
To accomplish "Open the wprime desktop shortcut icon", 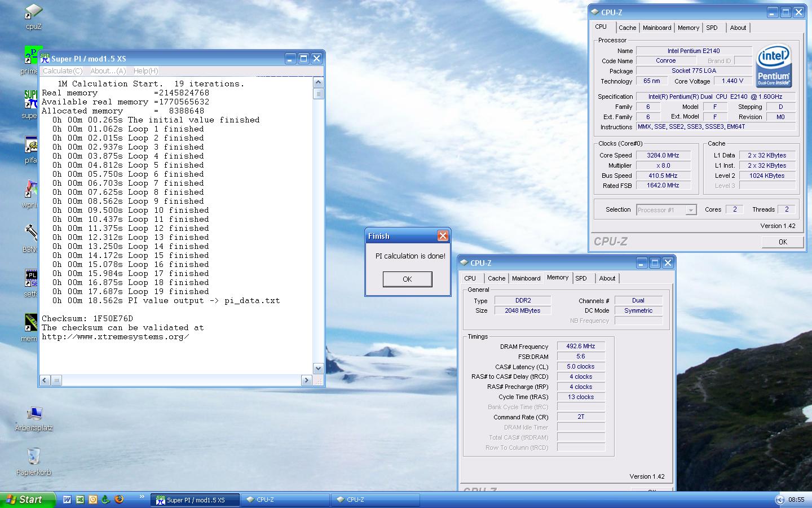I will pyautogui.click(x=31, y=189).
